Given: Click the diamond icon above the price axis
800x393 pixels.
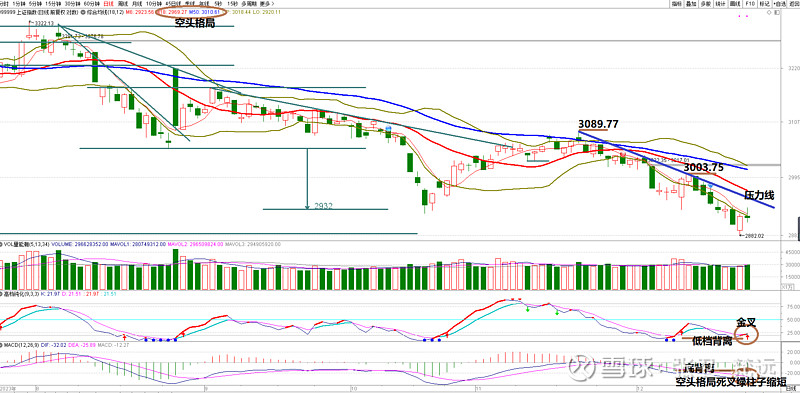Looking at the screenshot, I should point(769,12).
